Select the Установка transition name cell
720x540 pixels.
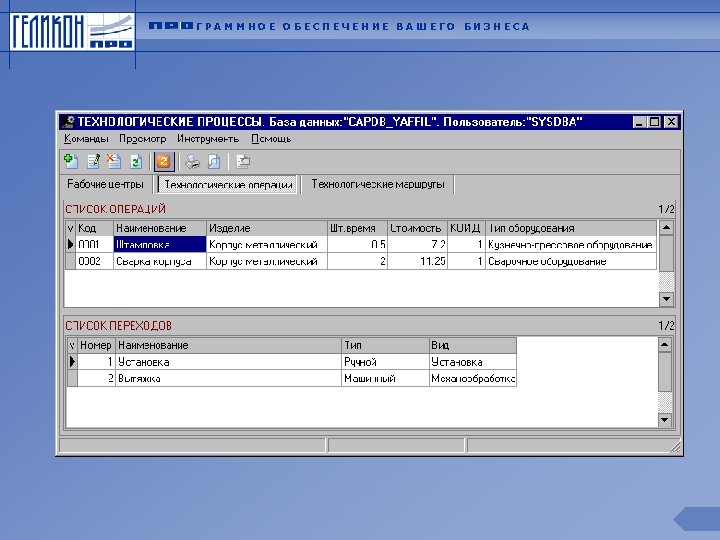[228, 362]
